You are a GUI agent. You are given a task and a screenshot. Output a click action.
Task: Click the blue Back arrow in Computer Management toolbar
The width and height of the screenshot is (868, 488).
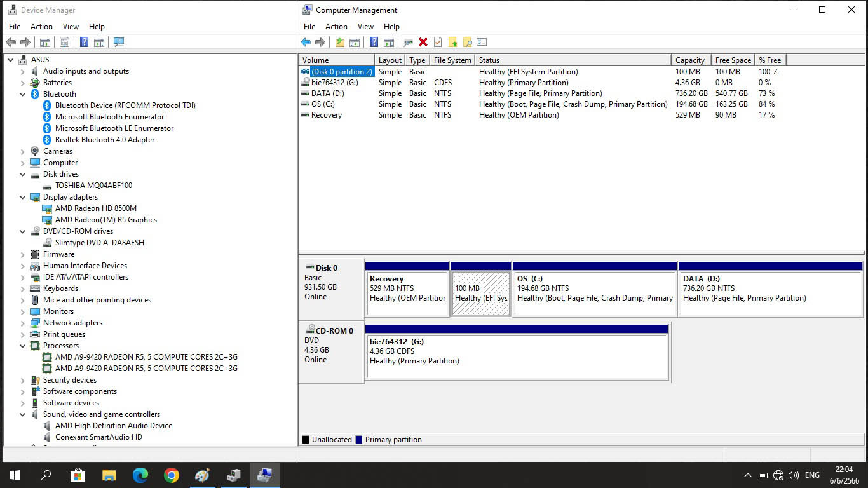pyautogui.click(x=306, y=43)
